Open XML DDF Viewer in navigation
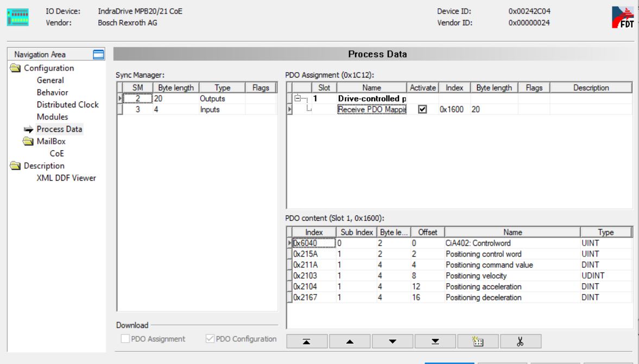The image size is (639, 364). 66,178
